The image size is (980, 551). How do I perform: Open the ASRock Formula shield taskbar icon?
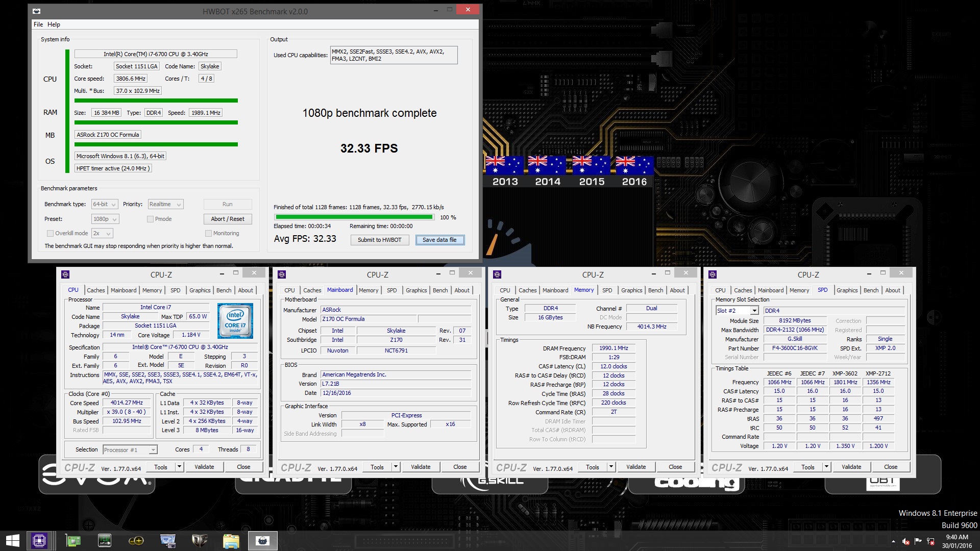click(200, 541)
